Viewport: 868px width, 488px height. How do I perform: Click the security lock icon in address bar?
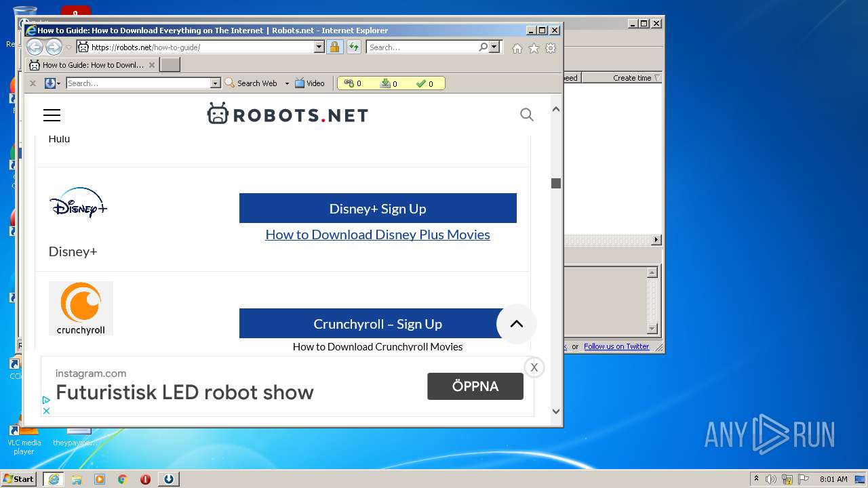click(334, 47)
